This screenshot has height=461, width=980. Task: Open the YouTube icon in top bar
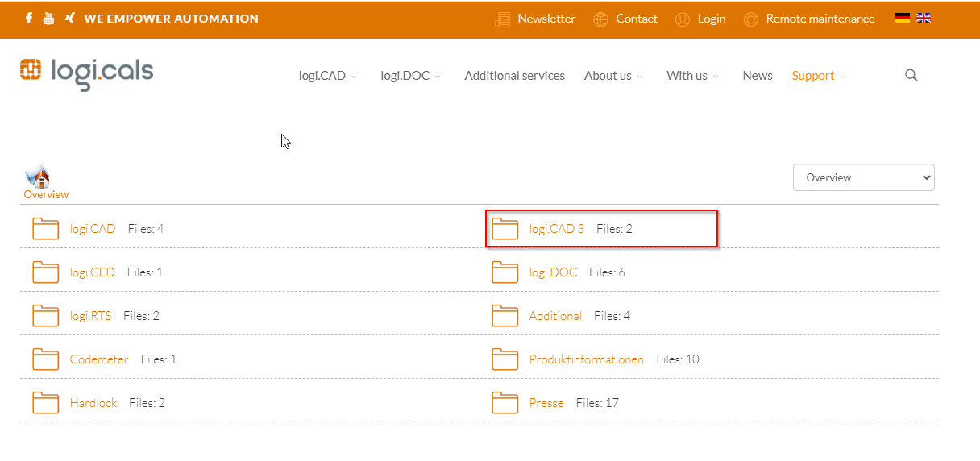(48, 18)
